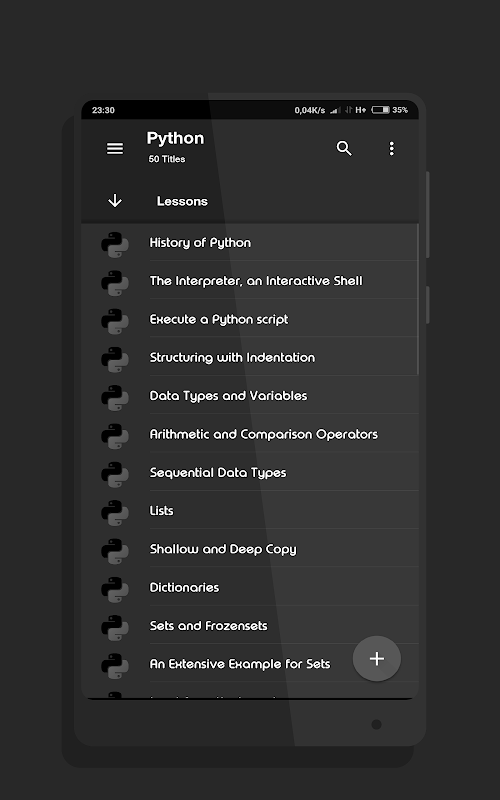Click Python icon beside Sequential Data Types
Screen dimensions: 500x800
(x=115, y=474)
